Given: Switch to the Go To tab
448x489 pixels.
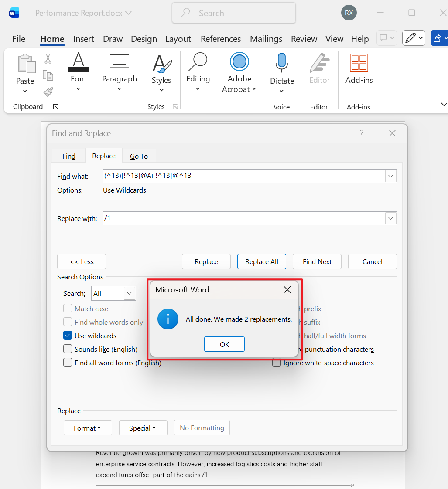Looking at the screenshot, I should point(139,156).
